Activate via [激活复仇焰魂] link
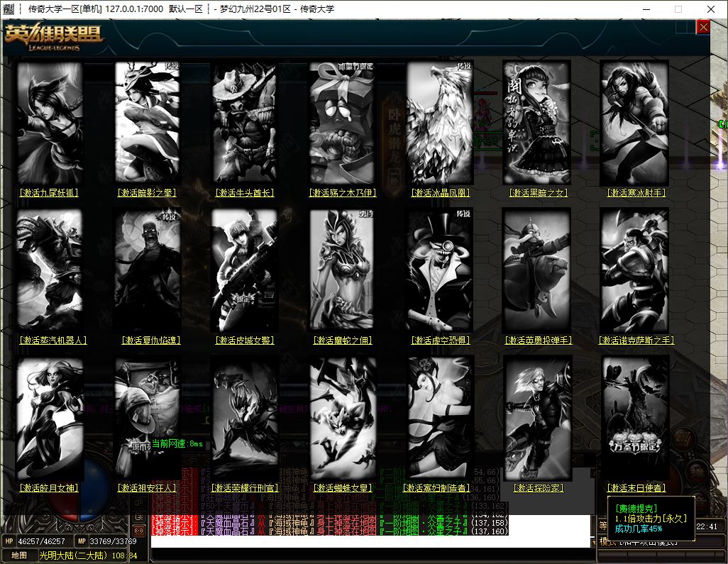 [151, 341]
